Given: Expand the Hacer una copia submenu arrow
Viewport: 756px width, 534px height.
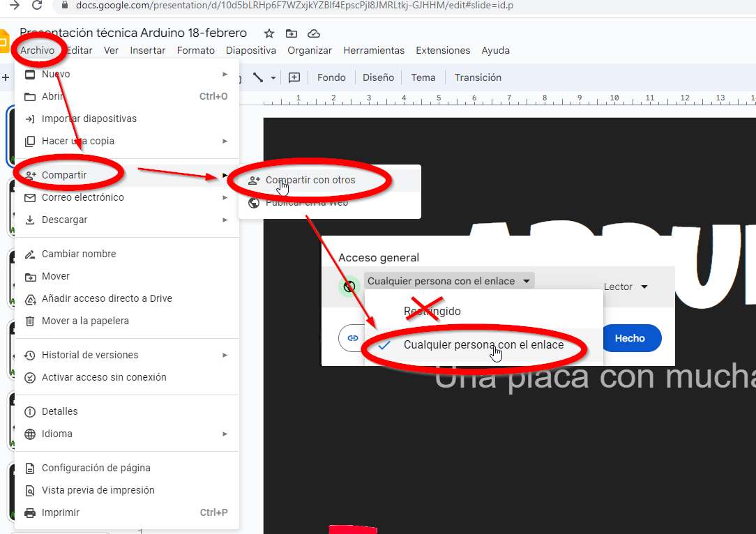Looking at the screenshot, I should pyautogui.click(x=225, y=142).
